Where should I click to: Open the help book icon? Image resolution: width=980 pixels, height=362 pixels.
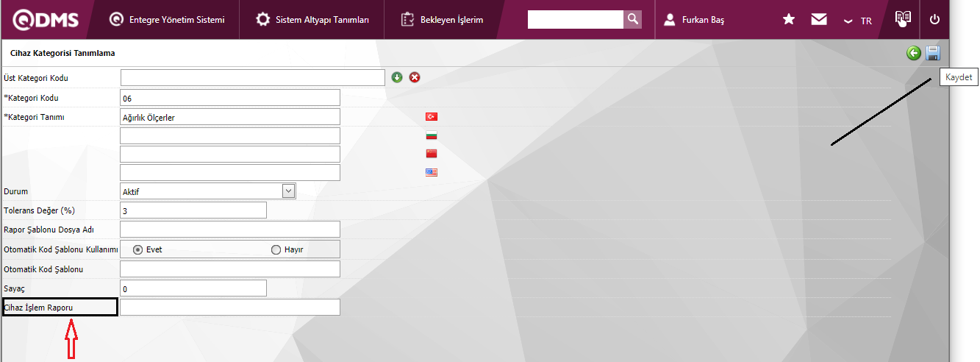(903, 19)
